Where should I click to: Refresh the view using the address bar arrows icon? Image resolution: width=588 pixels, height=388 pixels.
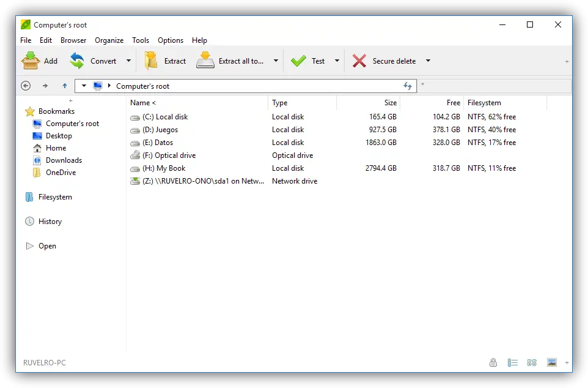(408, 86)
